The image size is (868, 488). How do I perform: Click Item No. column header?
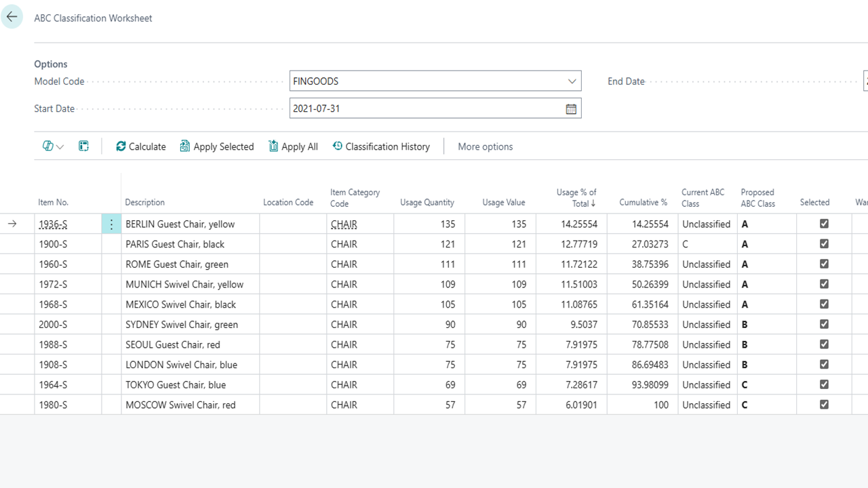(x=53, y=203)
